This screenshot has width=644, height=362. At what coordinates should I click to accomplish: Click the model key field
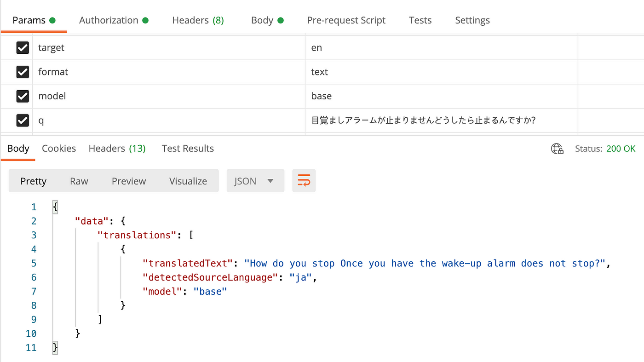pyautogui.click(x=169, y=96)
